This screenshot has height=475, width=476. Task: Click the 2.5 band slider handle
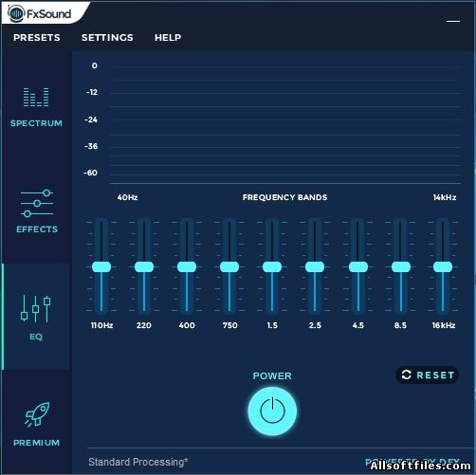315,266
